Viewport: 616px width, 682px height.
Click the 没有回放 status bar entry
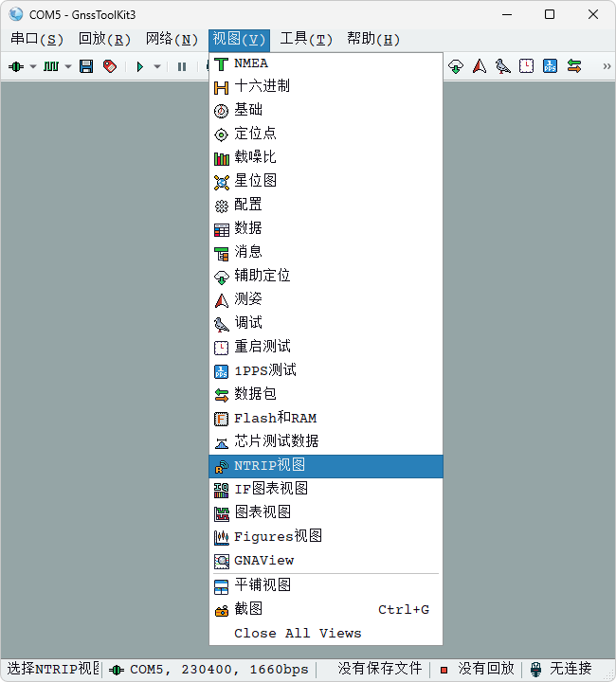pos(477,669)
